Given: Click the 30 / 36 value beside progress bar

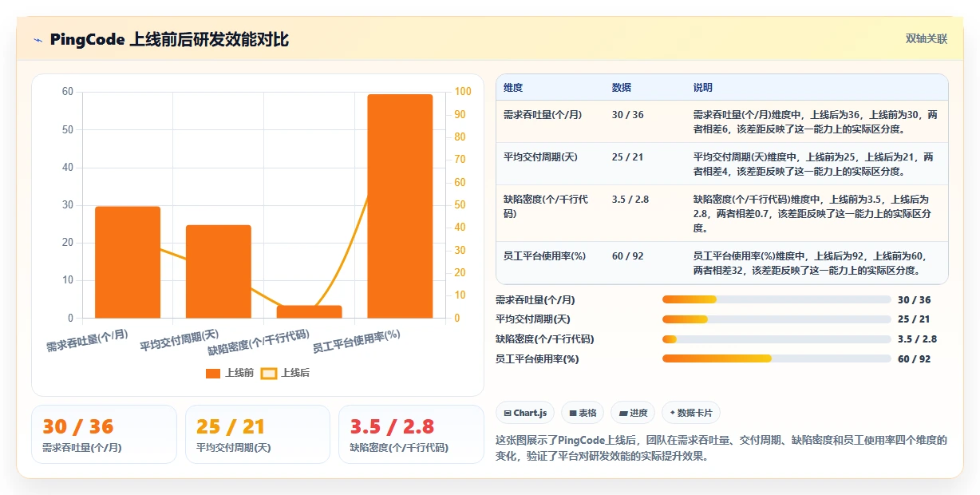Looking at the screenshot, I should pyautogui.click(x=915, y=300).
